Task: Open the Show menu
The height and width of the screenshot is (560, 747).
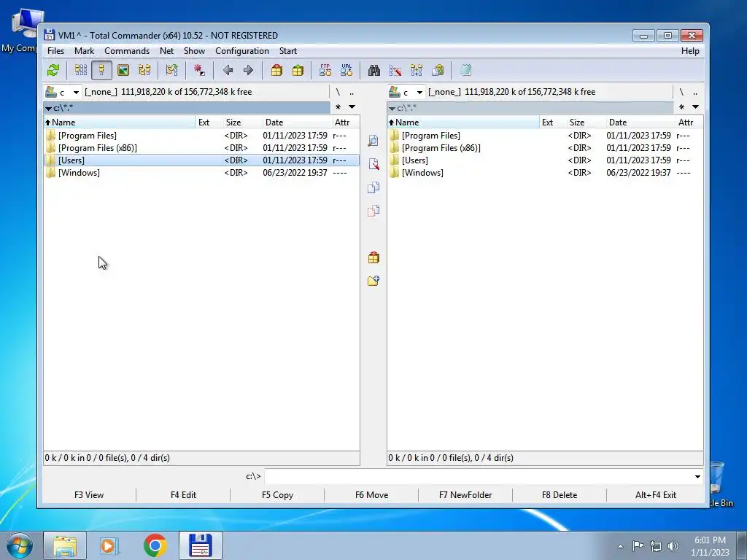Action: click(x=194, y=51)
